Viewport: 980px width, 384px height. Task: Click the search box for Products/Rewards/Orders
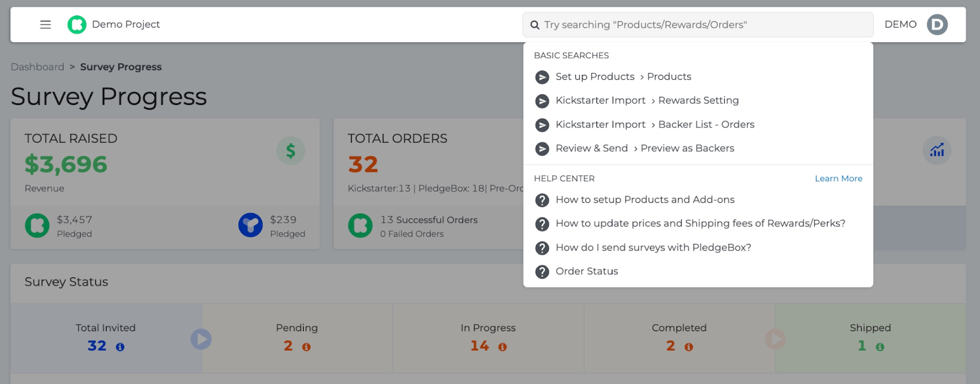pyautogui.click(x=698, y=24)
